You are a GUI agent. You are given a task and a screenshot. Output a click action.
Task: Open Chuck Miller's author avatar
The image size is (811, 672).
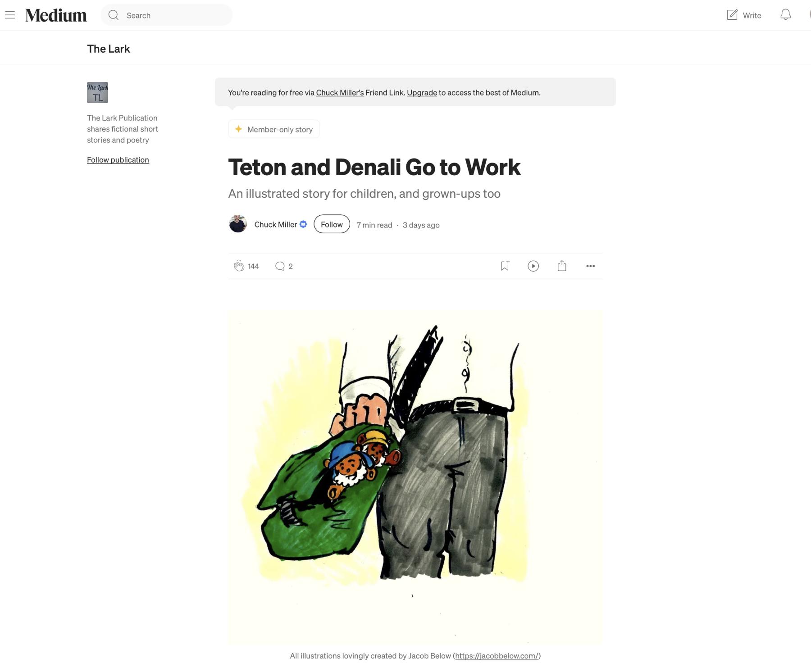click(x=238, y=224)
